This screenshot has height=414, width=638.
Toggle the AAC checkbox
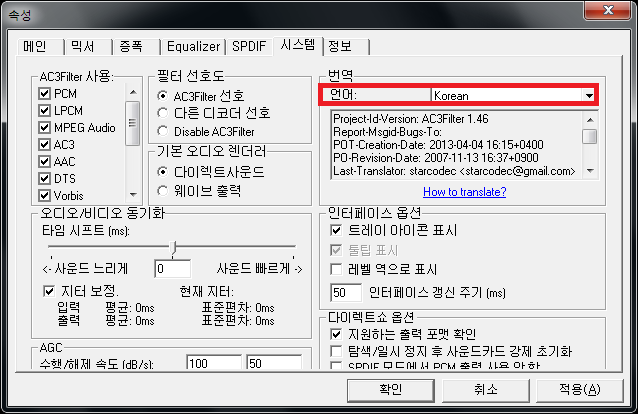coord(44,162)
